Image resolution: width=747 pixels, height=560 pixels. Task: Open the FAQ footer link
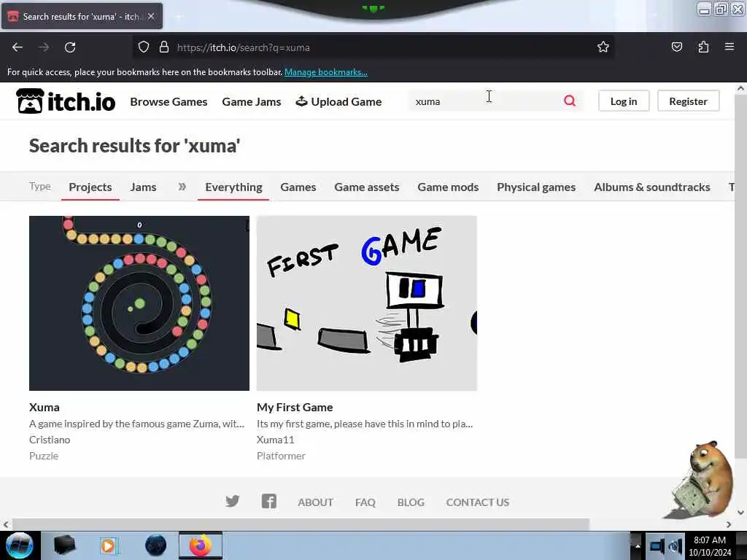(x=365, y=502)
